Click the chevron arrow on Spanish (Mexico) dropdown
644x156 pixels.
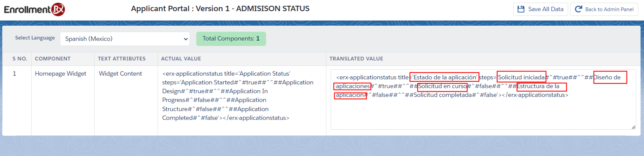[186, 39]
